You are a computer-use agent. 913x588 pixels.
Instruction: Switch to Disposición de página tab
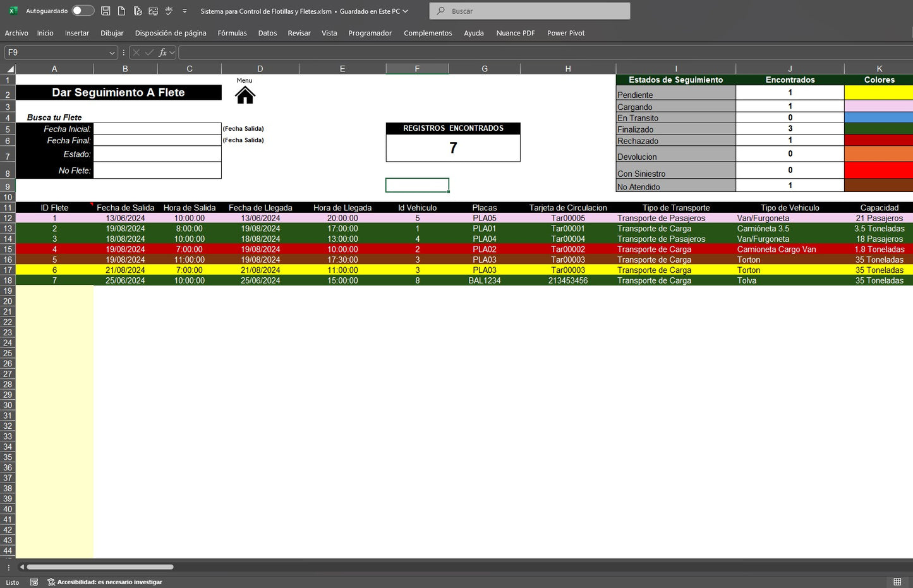click(171, 33)
